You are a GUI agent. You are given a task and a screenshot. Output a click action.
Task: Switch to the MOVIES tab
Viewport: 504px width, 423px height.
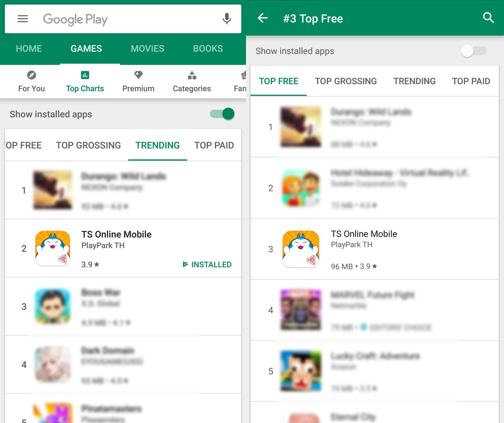(x=147, y=49)
